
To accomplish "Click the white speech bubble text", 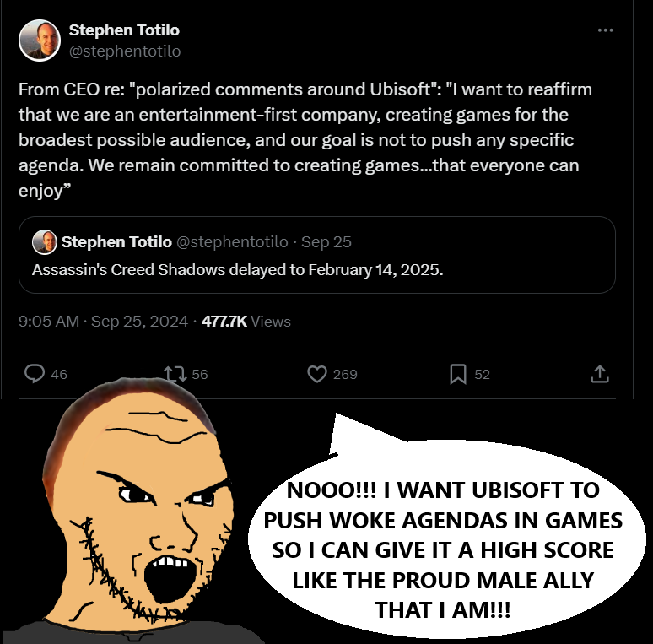I will pyautogui.click(x=443, y=549).
